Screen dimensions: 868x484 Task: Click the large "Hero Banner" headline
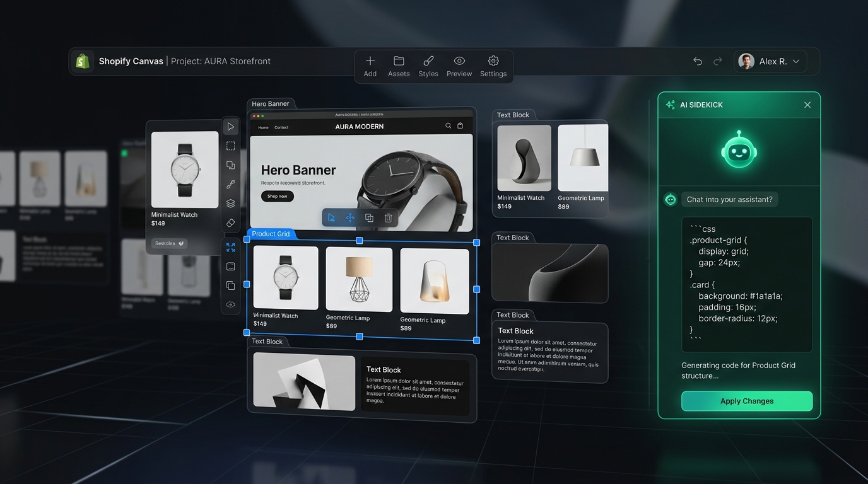pyautogui.click(x=298, y=170)
